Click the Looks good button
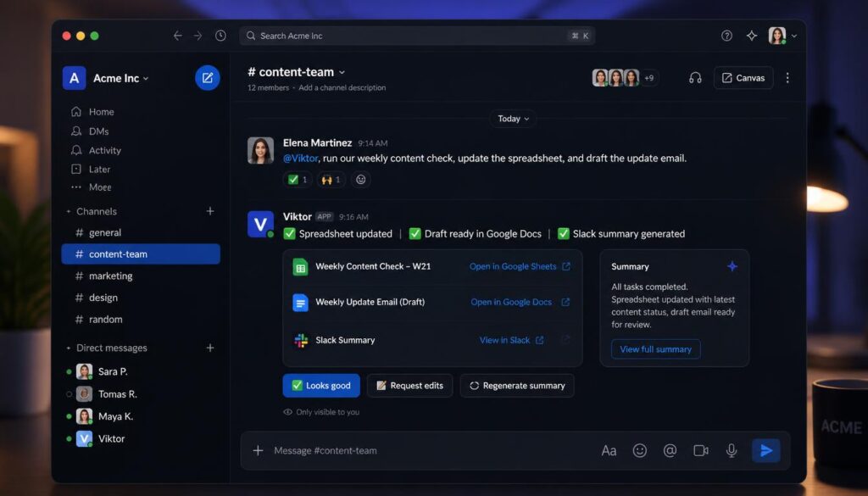 coord(321,385)
